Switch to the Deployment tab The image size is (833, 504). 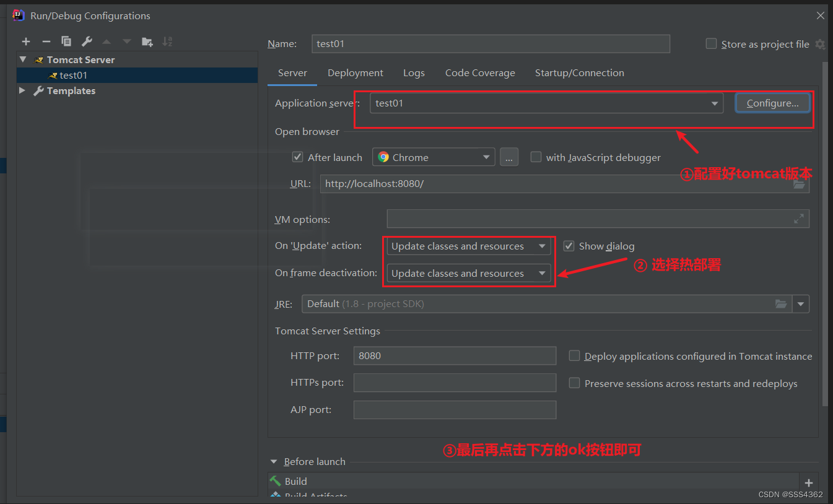pyautogui.click(x=355, y=73)
